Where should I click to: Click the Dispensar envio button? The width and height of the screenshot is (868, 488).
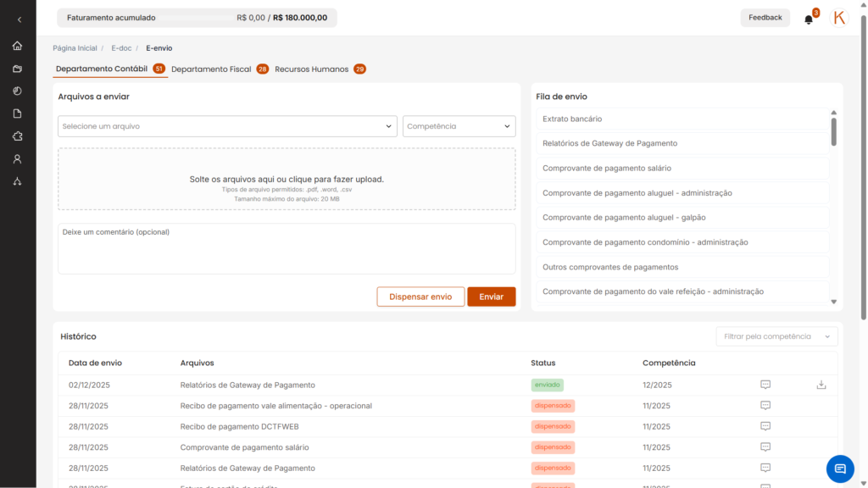(x=420, y=297)
